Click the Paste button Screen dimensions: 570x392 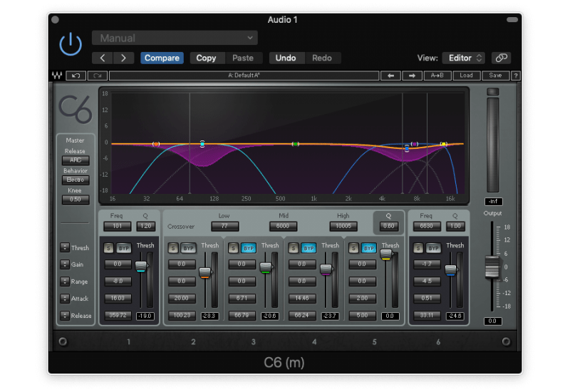(243, 58)
